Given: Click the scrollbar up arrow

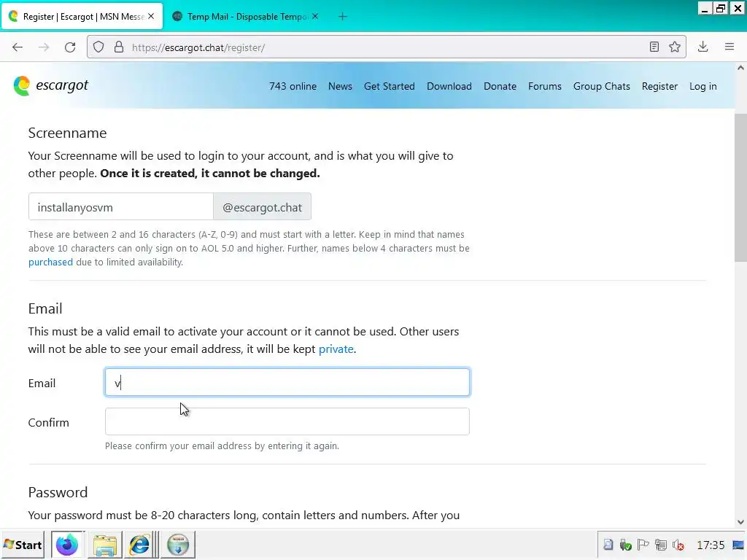Looking at the screenshot, I should coord(740,68).
